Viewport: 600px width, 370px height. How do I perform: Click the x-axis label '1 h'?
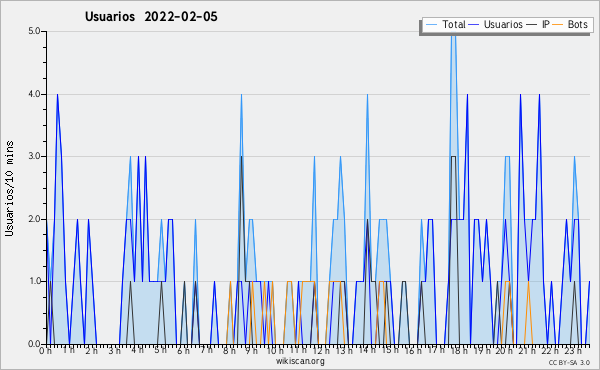(x=69, y=349)
